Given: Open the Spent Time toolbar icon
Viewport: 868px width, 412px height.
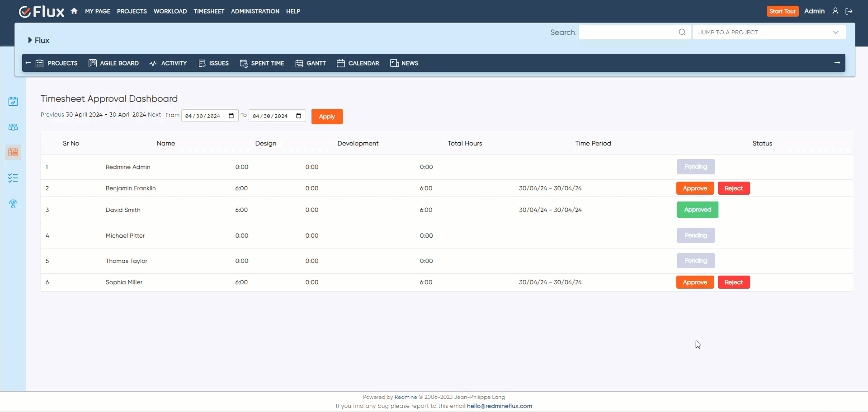Looking at the screenshot, I should 245,63.
